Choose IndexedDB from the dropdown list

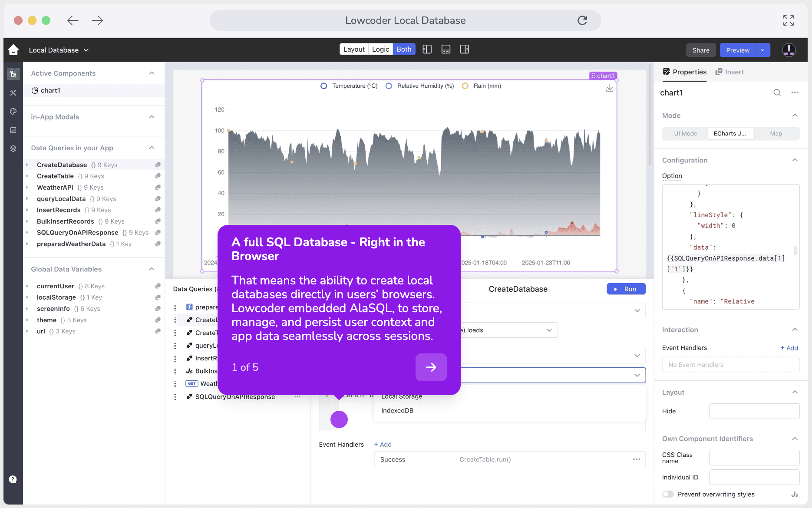click(x=397, y=411)
